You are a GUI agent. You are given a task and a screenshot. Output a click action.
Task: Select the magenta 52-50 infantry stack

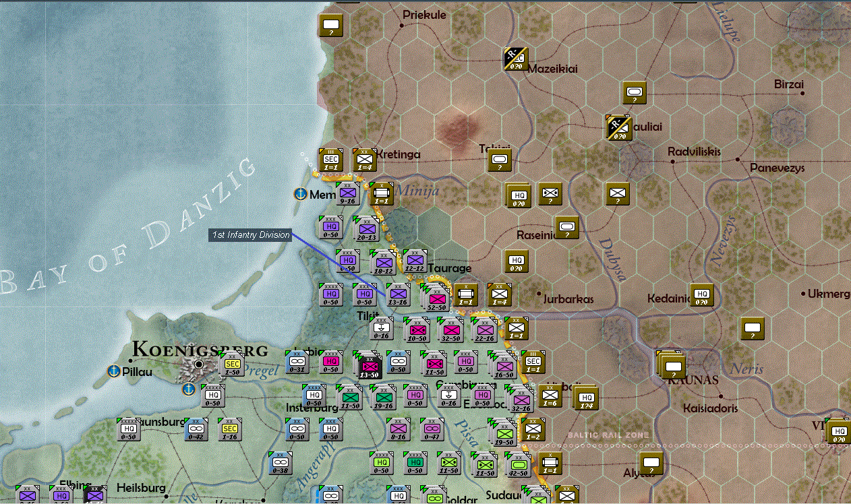(x=436, y=298)
